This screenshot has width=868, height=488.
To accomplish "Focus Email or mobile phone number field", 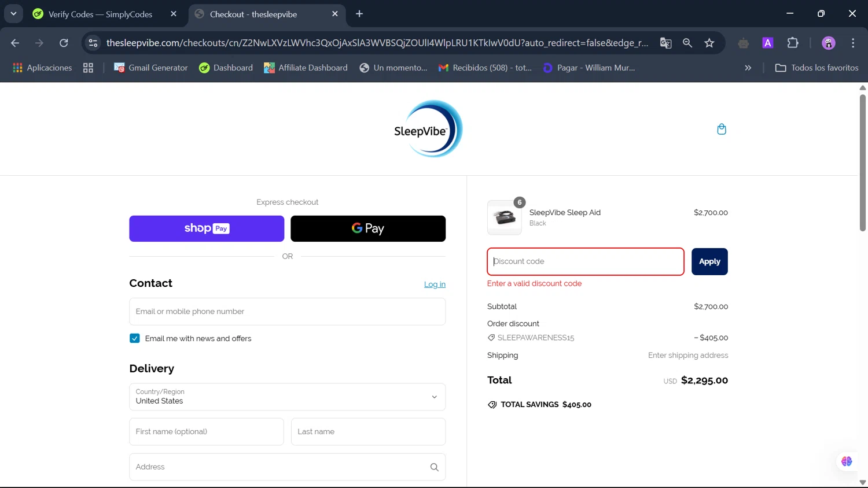I will pyautogui.click(x=287, y=312).
